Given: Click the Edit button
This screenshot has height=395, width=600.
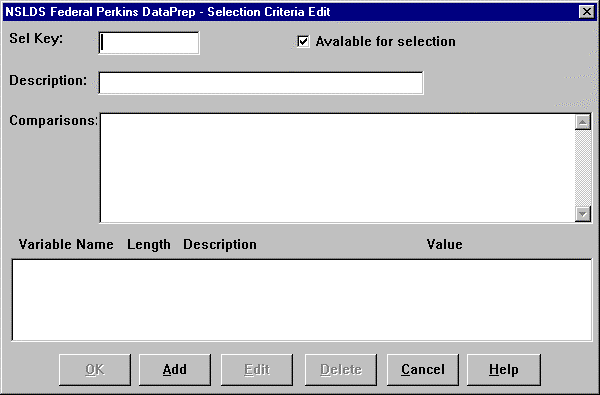Looking at the screenshot, I should point(257,370).
